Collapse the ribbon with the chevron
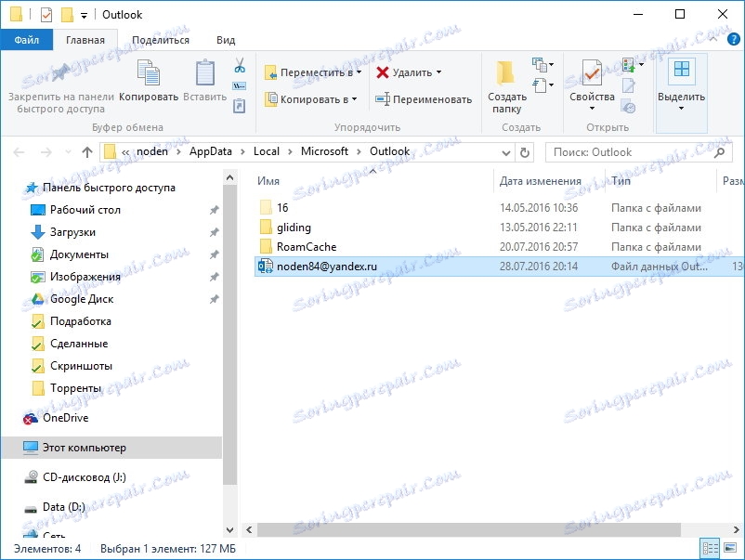The image size is (745, 560). [x=713, y=39]
